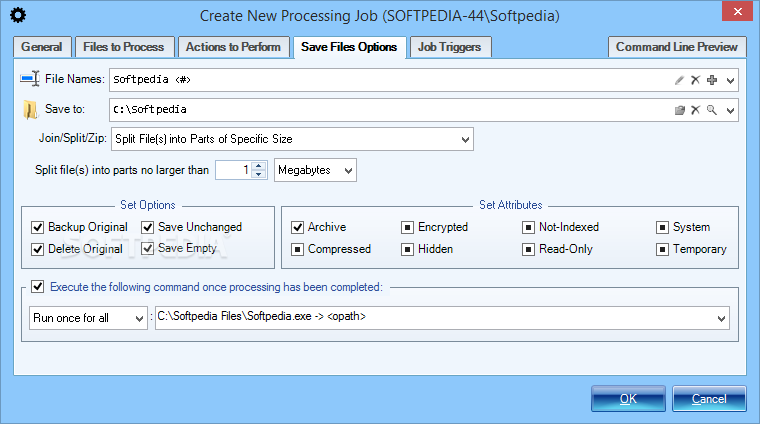The image size is (760, 424).
Task: Toggle Archive attribute checkbox
Action: point(297,227)
